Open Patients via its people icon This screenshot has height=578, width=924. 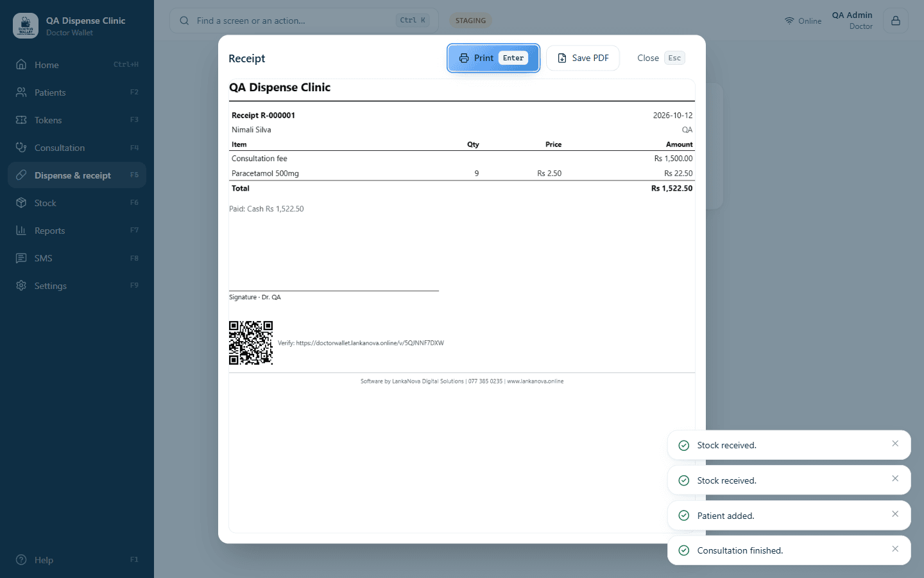click(x=21, y=92)
